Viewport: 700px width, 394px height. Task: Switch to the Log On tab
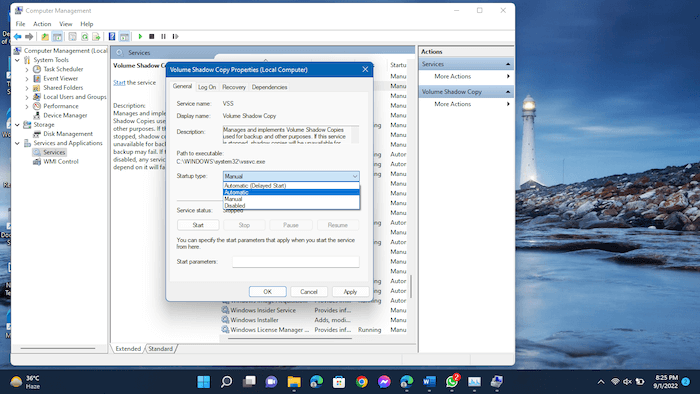tap(207, 87)
